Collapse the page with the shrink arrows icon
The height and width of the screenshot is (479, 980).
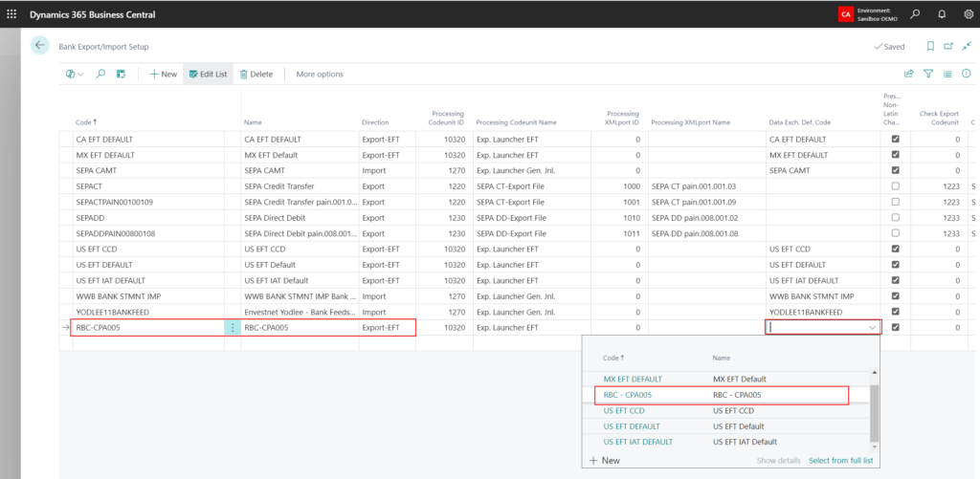pyautogui.click(x=967, y=46)
